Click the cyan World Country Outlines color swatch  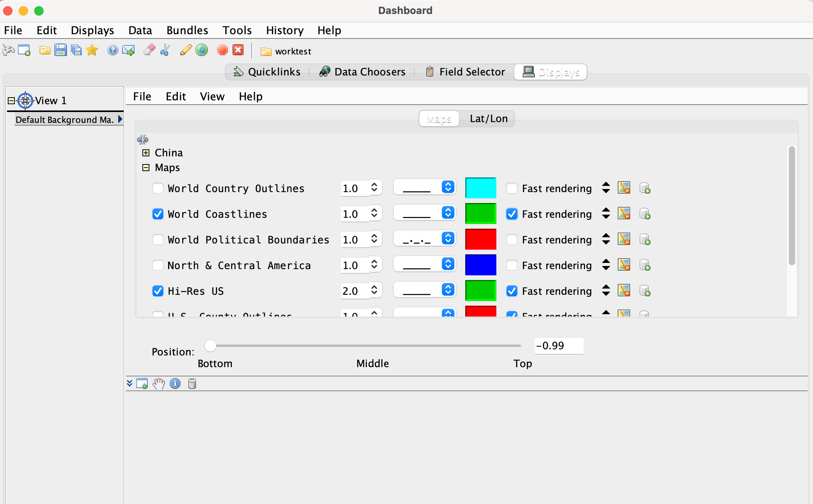click(480, 188)
